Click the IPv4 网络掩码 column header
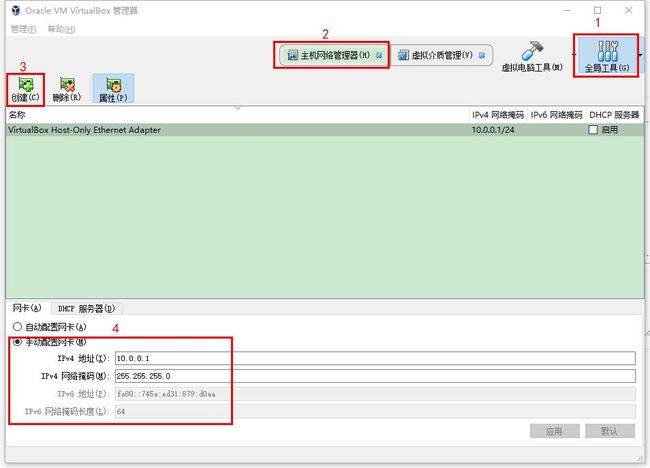 coord(498,115)
